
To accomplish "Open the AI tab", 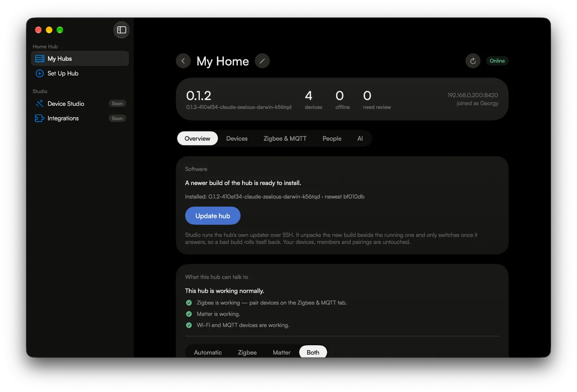I will click(x=360, y=138).
